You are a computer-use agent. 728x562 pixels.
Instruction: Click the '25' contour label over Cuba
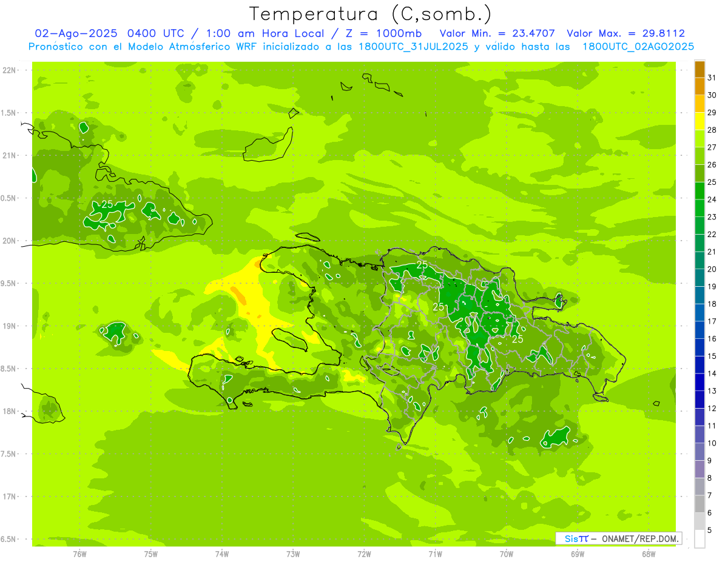(x=107, y=204)
